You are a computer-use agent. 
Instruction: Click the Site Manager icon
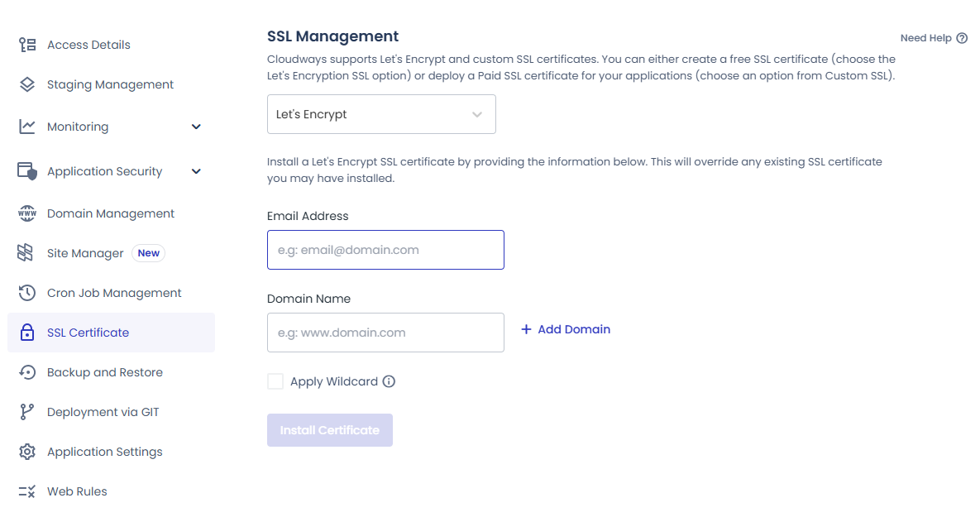click(x=25, y=252)
